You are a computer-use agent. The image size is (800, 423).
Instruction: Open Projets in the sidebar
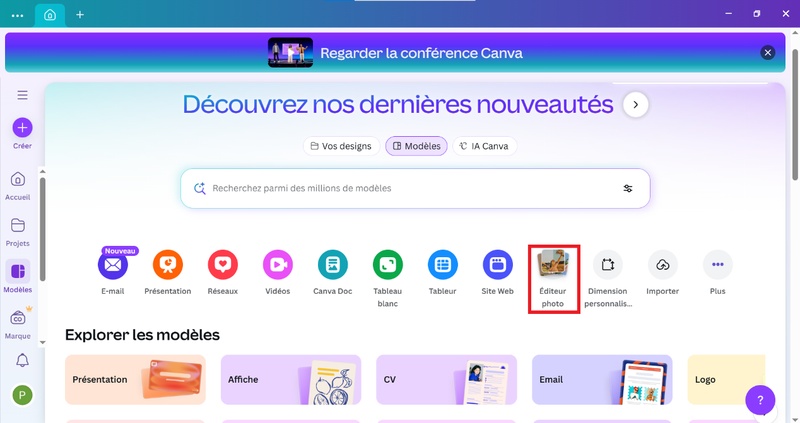click(x=18, y=232)
